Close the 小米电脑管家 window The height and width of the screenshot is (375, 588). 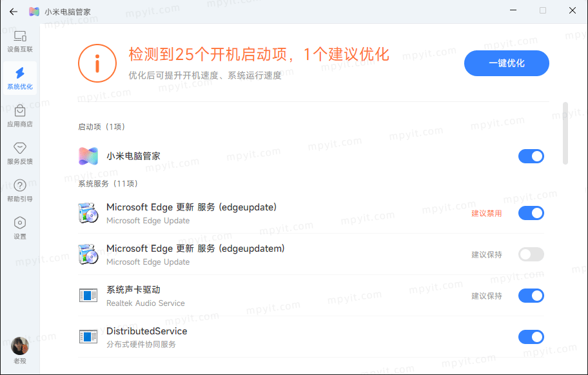[573, 10]
